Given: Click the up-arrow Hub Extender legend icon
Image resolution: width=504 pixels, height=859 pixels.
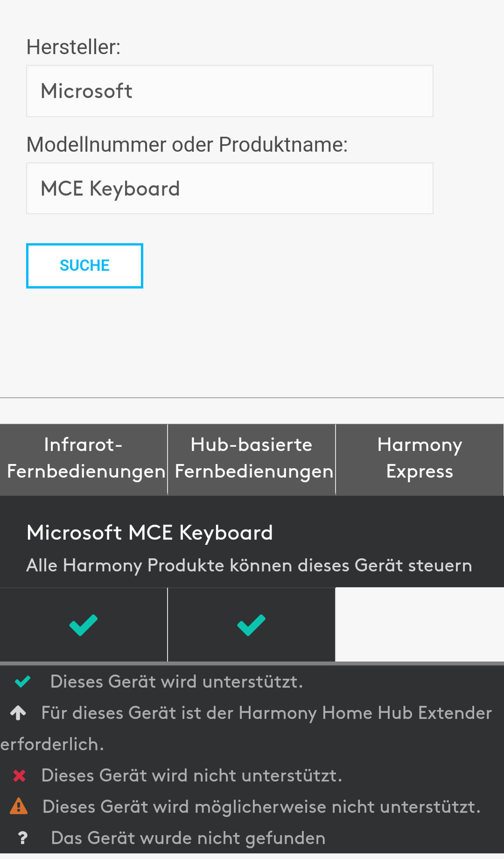Looking at the screenshot, I should (18, 713).
